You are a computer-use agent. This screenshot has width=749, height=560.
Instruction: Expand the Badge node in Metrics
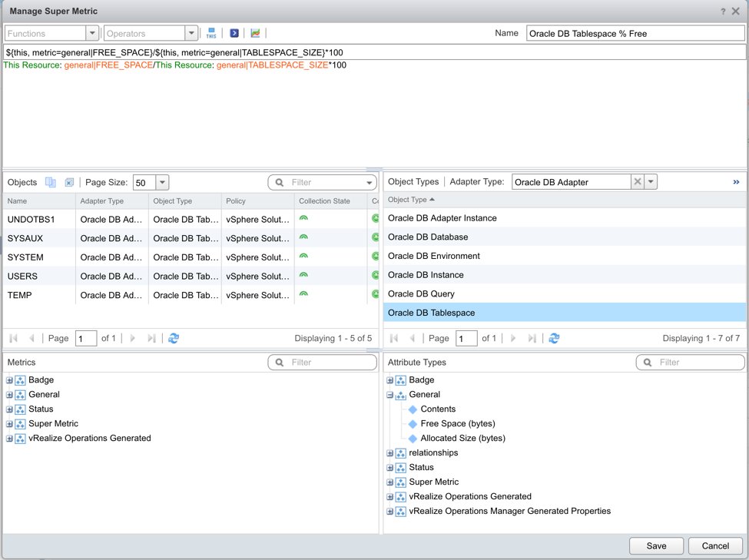pyautogui.click(x=9, y=380)
